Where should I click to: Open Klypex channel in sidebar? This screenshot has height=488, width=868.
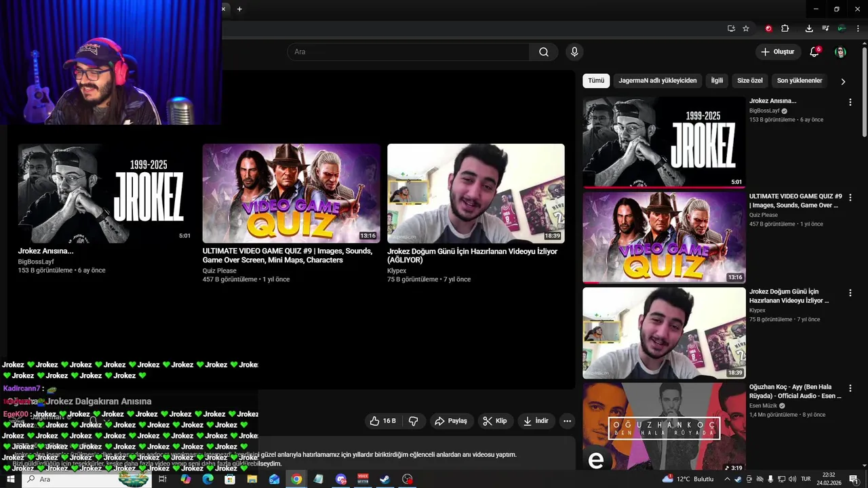pyautogui.click(x=757, y=310)
